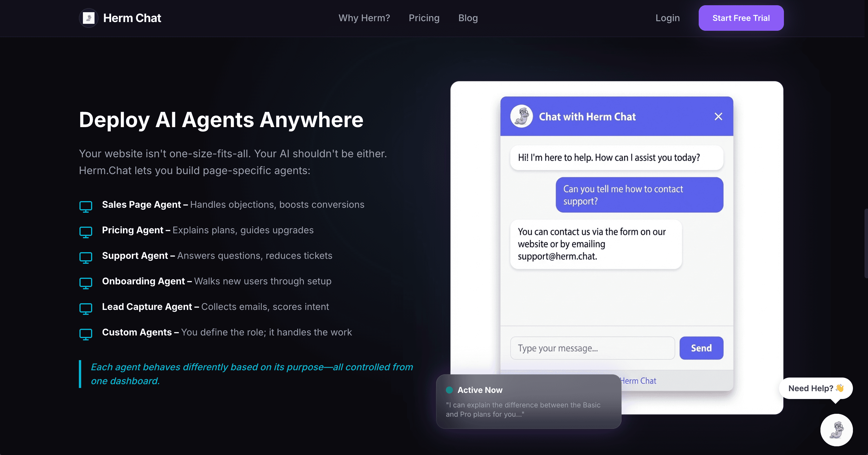Click the Active Now notification card
The image size is (868, 455).
(x=528, y=401)
